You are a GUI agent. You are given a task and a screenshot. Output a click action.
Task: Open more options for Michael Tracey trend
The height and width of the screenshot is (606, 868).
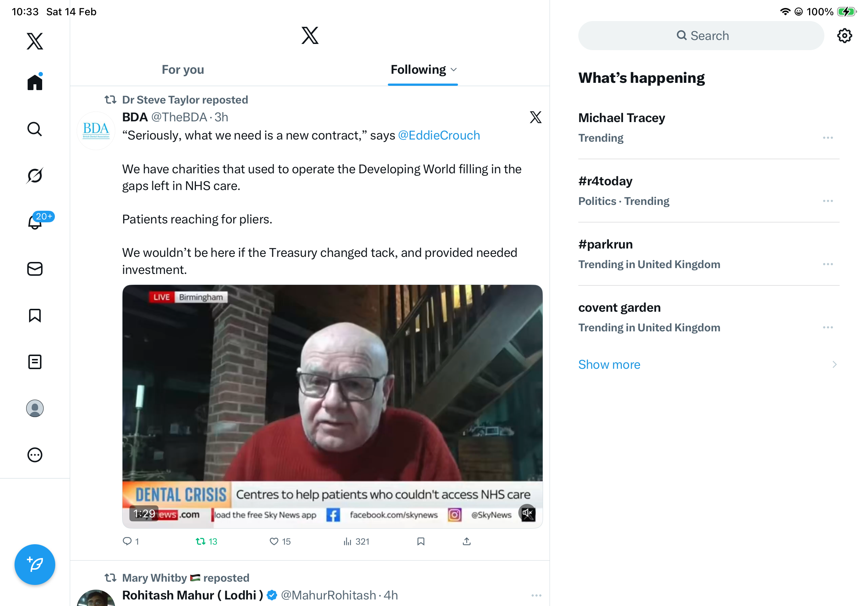pyautogui.click(x=828, y=138)
